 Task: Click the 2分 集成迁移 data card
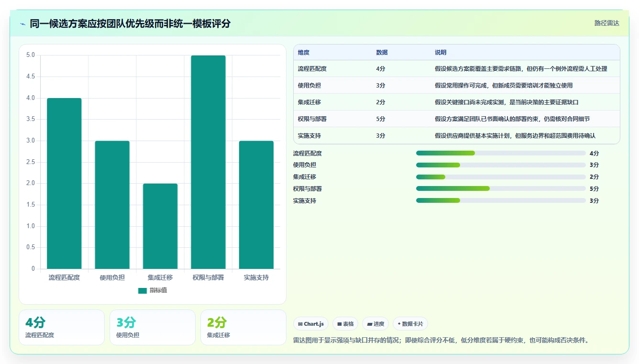(x=243, y=327)
